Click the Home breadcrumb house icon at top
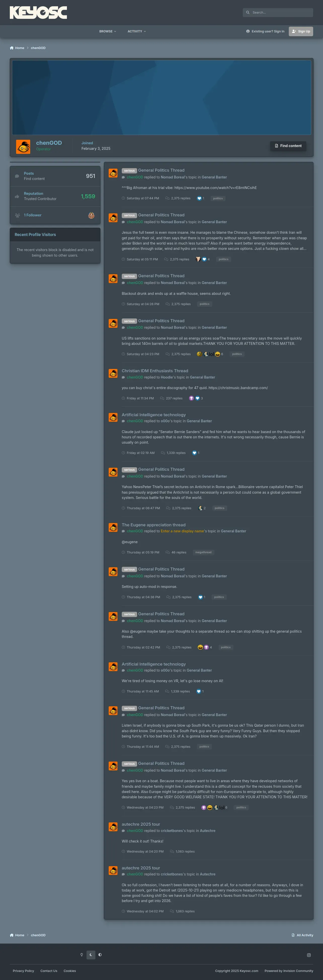The width and height of the screenshot is (323, 980). tap(11, 48)
